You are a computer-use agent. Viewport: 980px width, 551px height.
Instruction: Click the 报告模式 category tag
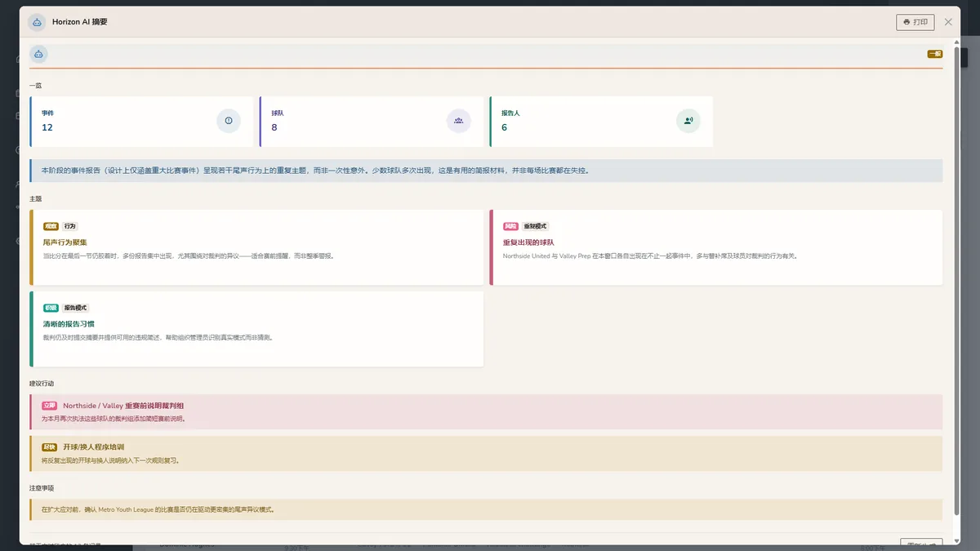(75, 308)
